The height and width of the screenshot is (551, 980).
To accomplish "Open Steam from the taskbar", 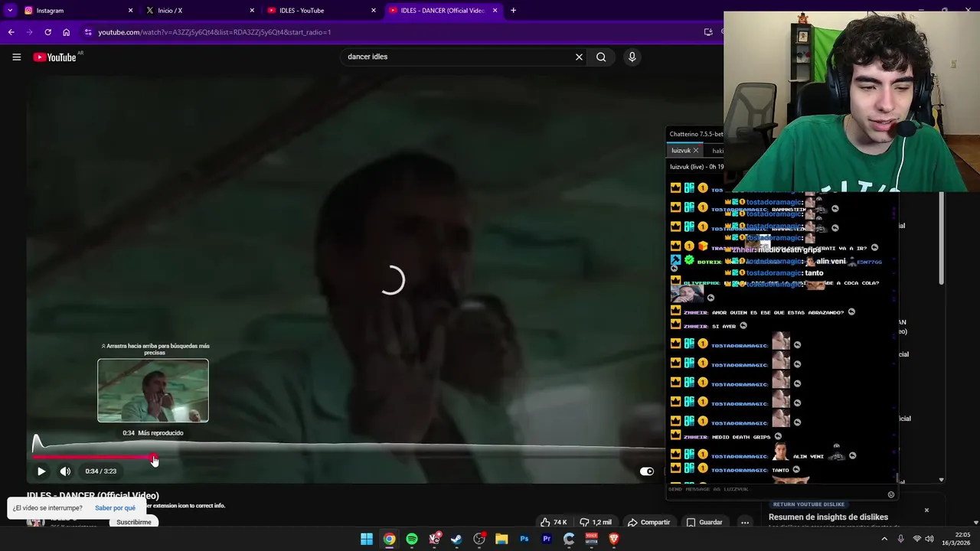I will coord(456,539).
